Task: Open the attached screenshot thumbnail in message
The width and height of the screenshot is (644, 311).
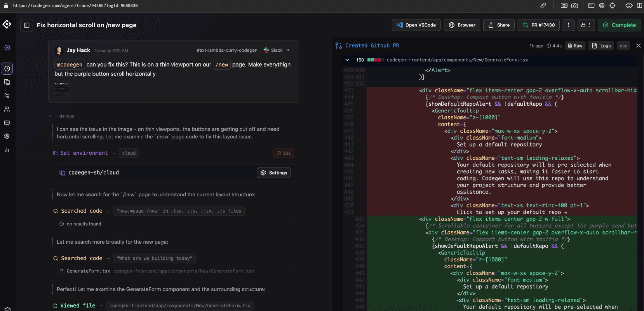Action: click(x=62, y=89)
